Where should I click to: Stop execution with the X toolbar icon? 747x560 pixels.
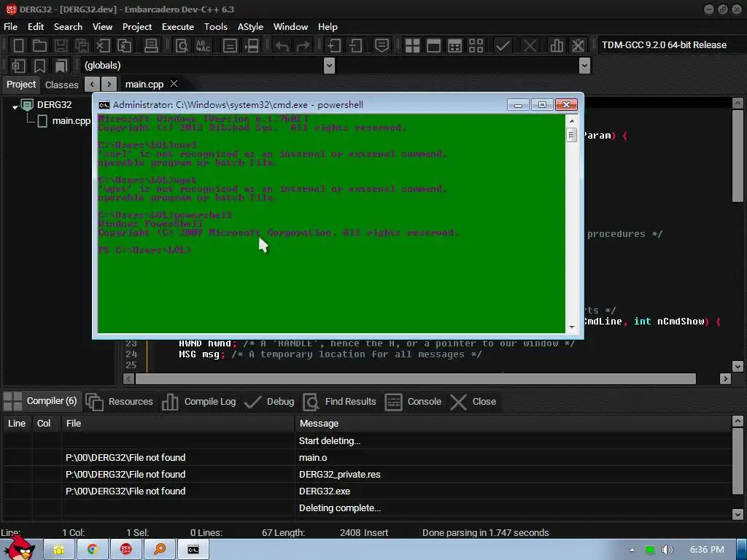(x=530, y=46)
